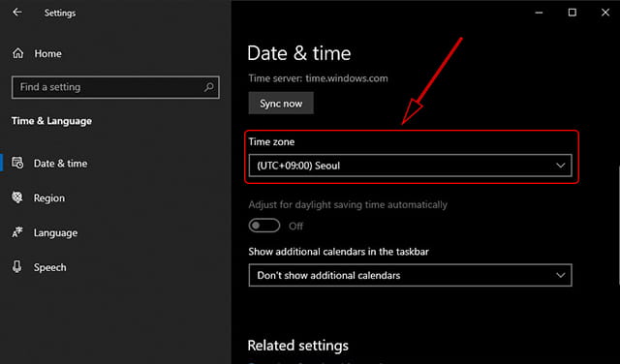Close the Settings window
The height and width of the screenshot is (364, 620).
point(604,13)
